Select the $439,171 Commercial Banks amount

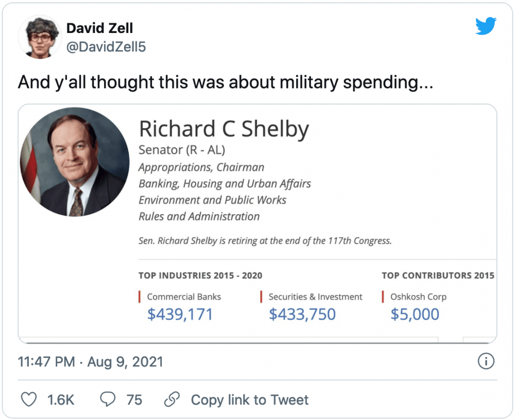coord(180,314)
